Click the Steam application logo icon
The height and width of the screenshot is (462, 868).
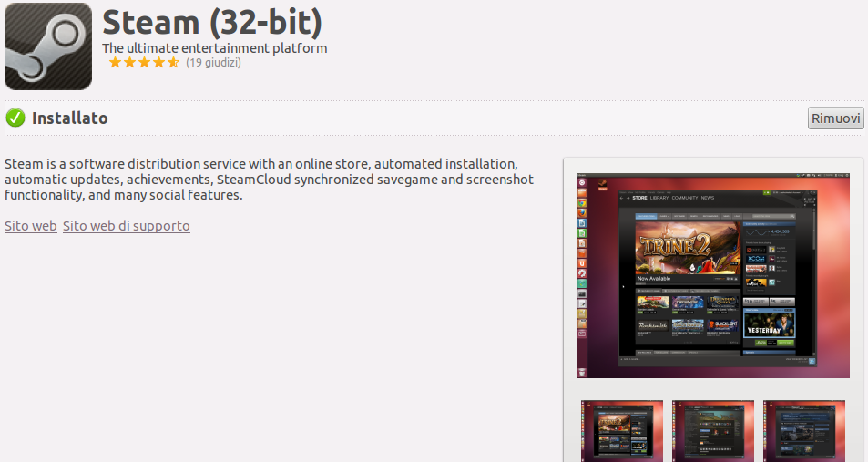[48, 46]
